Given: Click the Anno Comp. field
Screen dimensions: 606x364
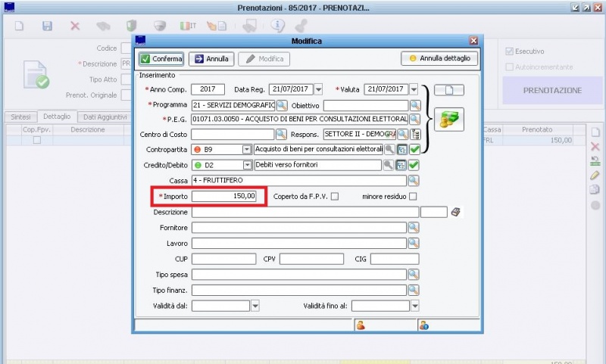Looking at the screenshot, I should (208, 89).
